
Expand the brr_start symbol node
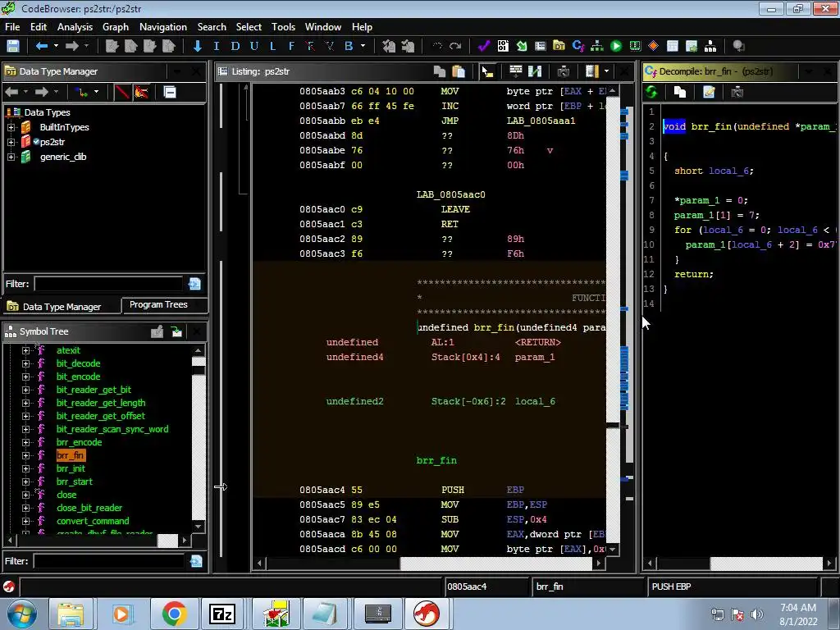(25, 482)
